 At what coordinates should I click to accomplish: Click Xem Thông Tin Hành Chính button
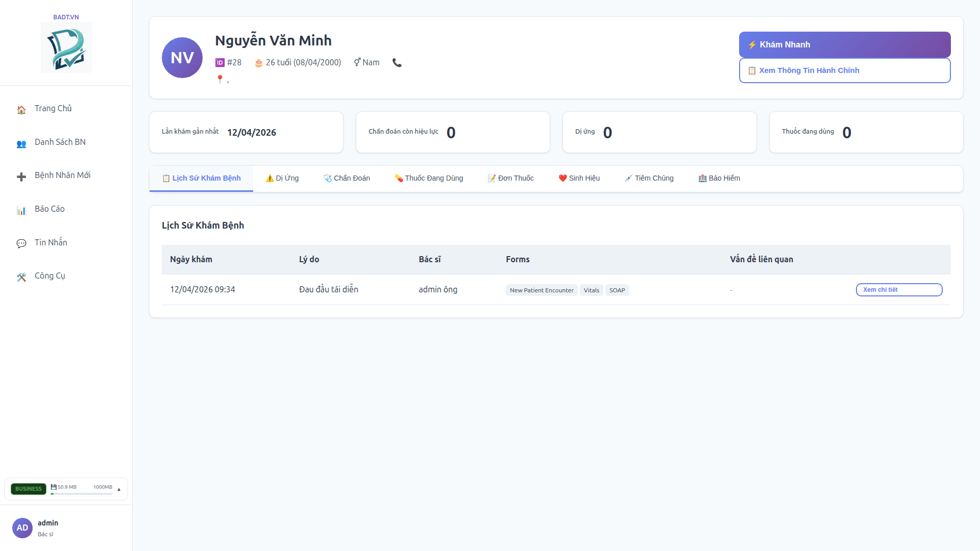pyautogui.click(x=845, y=70)
